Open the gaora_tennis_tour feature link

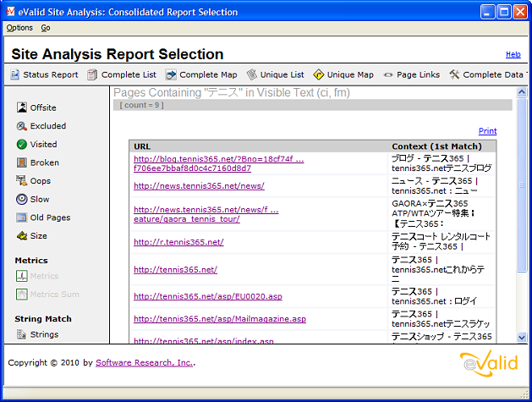206,214
